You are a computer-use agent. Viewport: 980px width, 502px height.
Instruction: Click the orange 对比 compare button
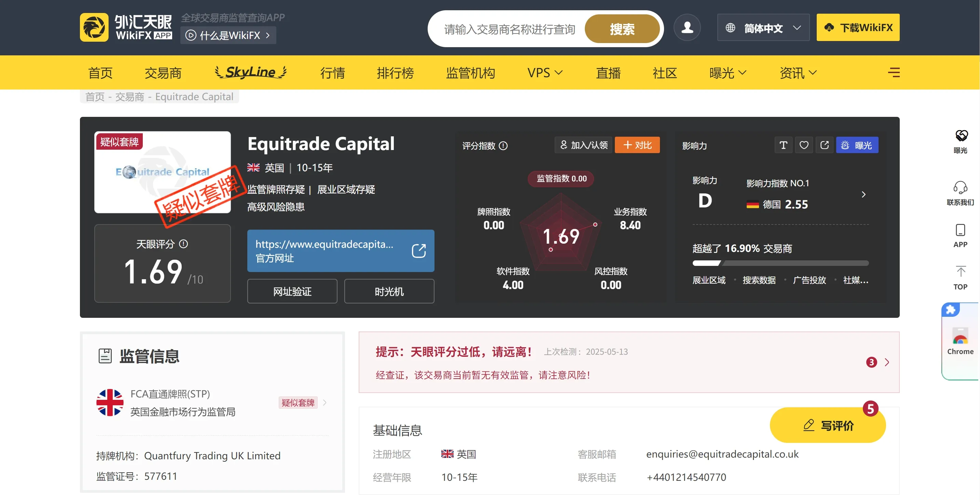(x=637, y=145)
